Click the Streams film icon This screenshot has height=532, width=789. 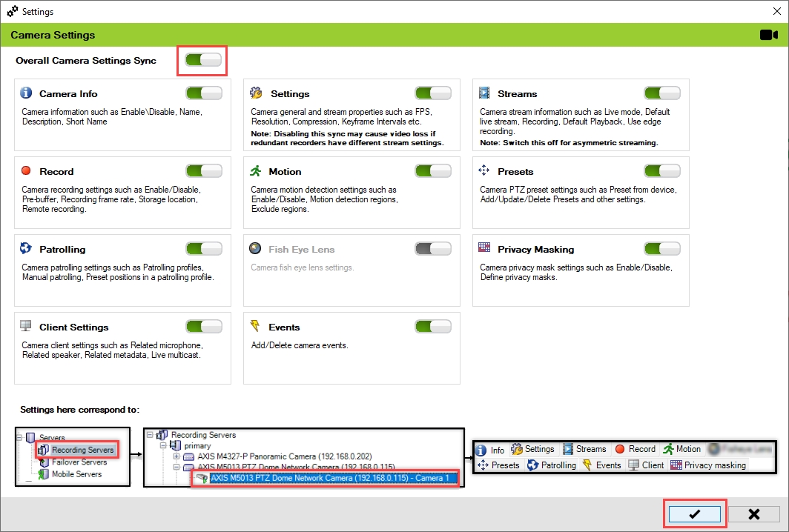pos(484,93)
